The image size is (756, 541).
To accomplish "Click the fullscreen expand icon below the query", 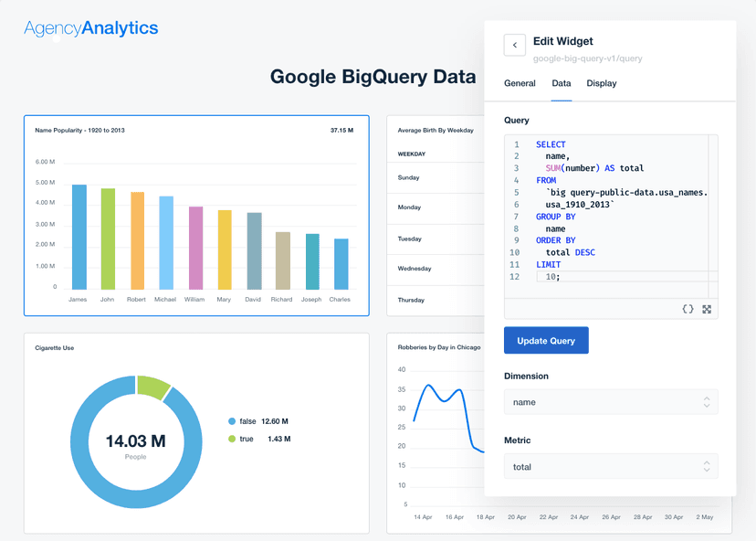I will tap(708, 309).
